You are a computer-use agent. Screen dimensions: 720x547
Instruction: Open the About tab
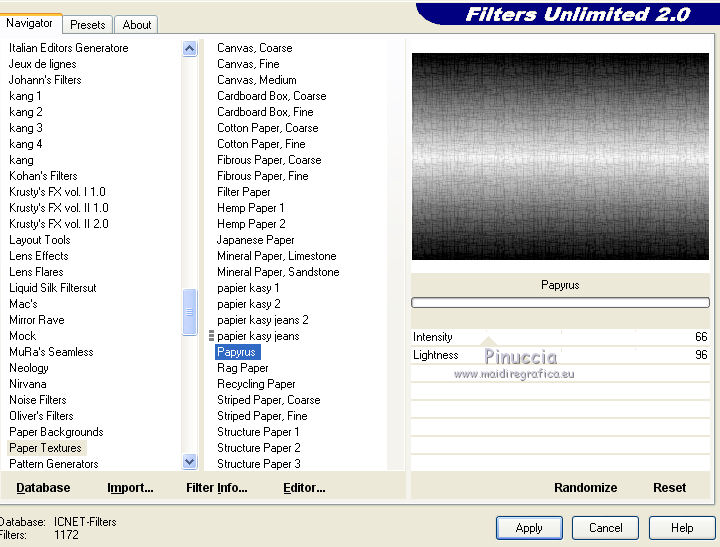click(137, 25)
